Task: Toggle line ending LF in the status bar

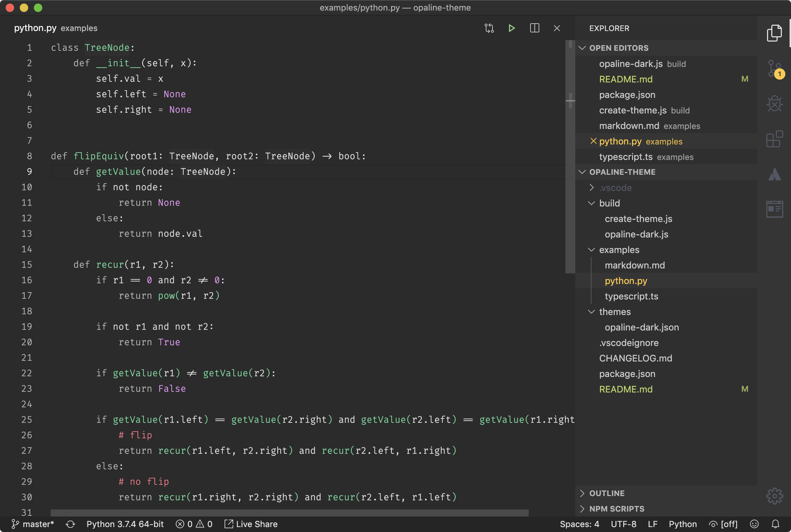Action: point(652,524)
